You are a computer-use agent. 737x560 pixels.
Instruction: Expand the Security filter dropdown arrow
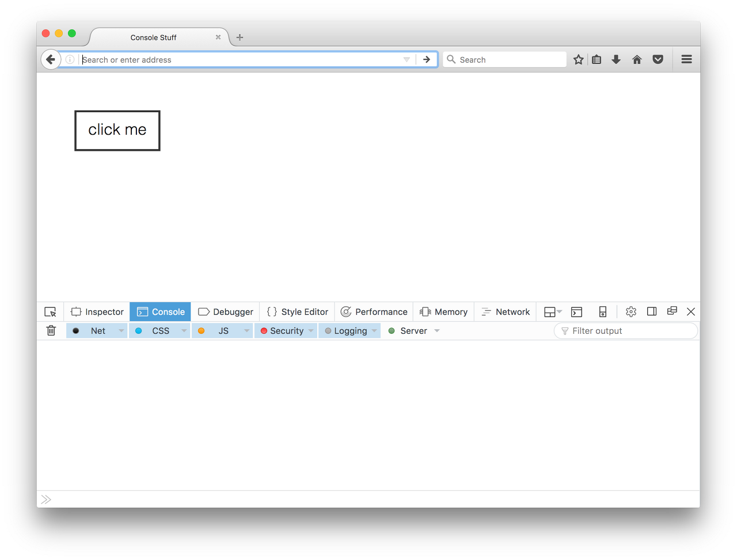point(311,331)
